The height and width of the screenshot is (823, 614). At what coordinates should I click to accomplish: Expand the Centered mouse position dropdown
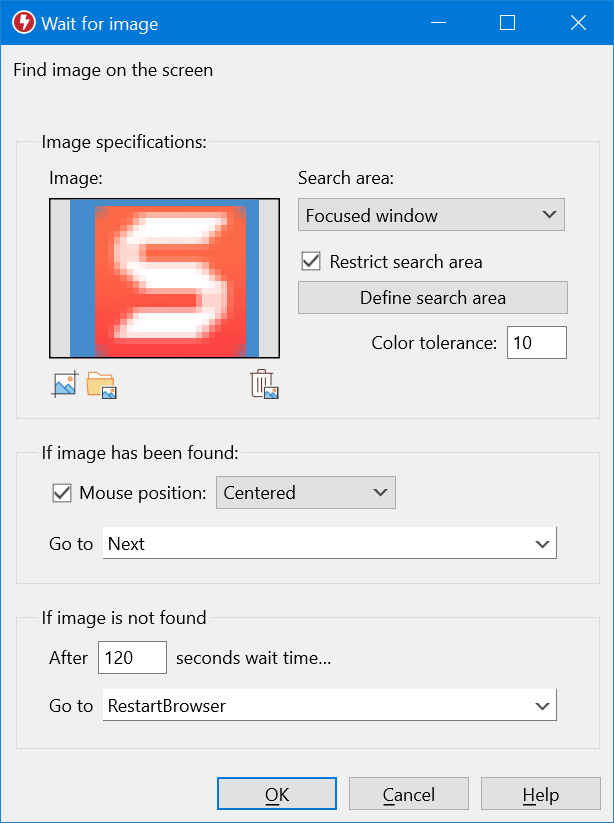point(306,492)
